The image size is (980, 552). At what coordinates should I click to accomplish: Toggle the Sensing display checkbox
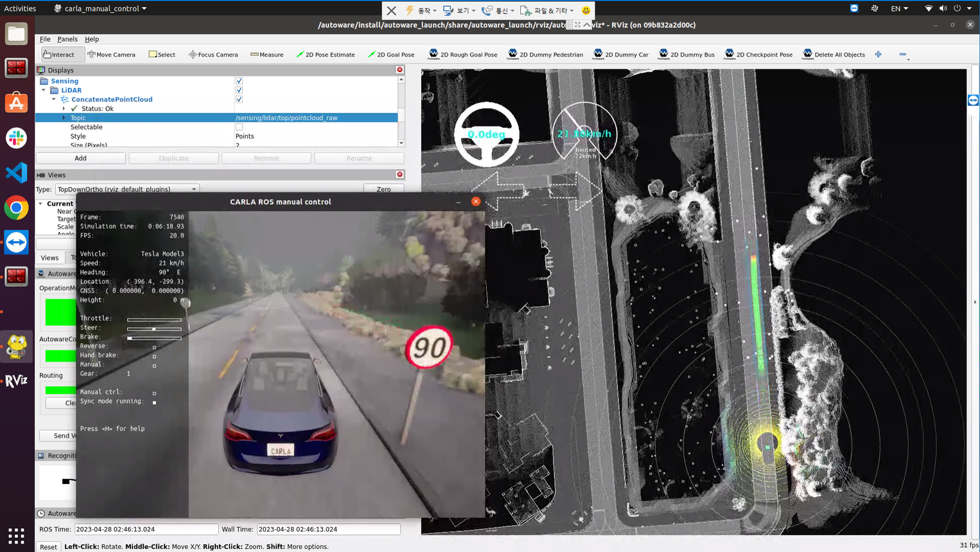239,81
